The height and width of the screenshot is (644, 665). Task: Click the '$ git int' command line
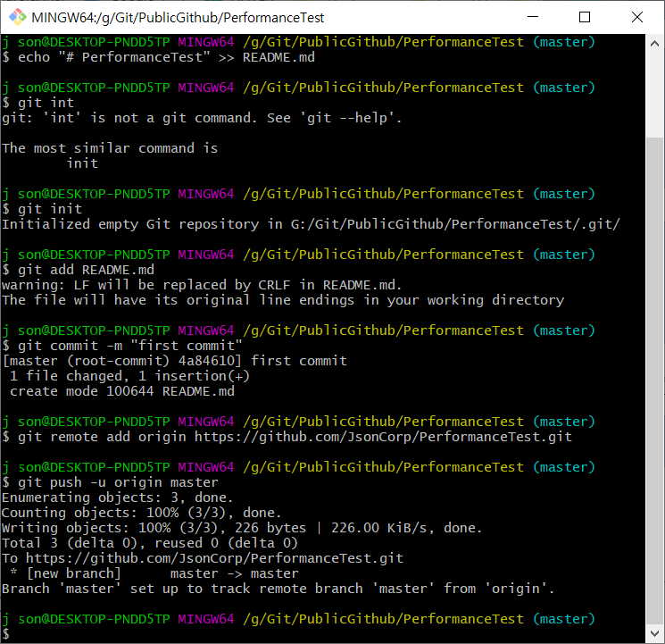pos(37,103)
